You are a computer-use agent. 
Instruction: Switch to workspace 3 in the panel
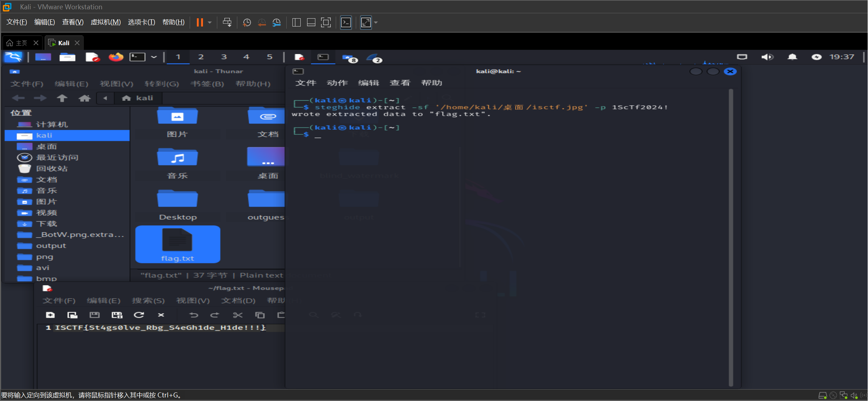[224, 57]
